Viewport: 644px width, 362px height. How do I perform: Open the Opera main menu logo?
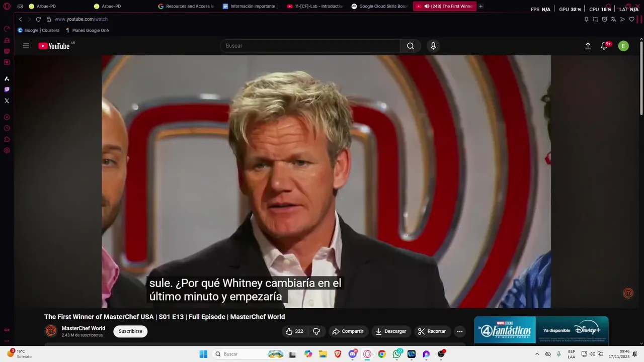click(7, 7)
